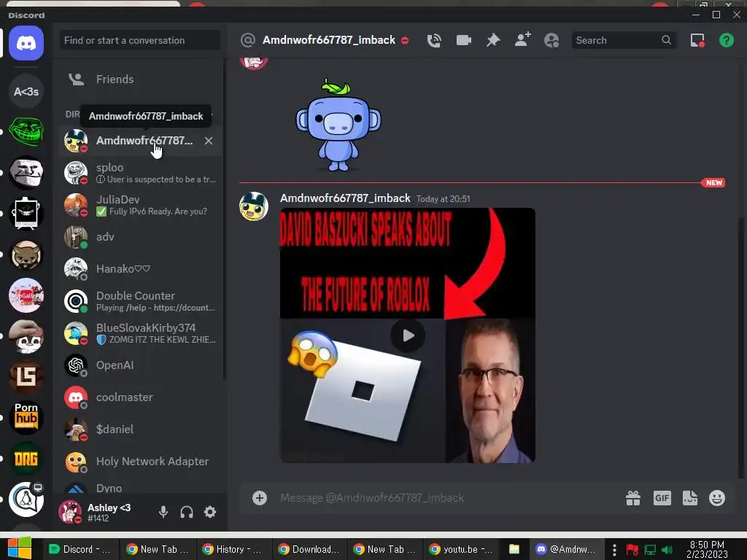Open the inbox

[697, 41]
